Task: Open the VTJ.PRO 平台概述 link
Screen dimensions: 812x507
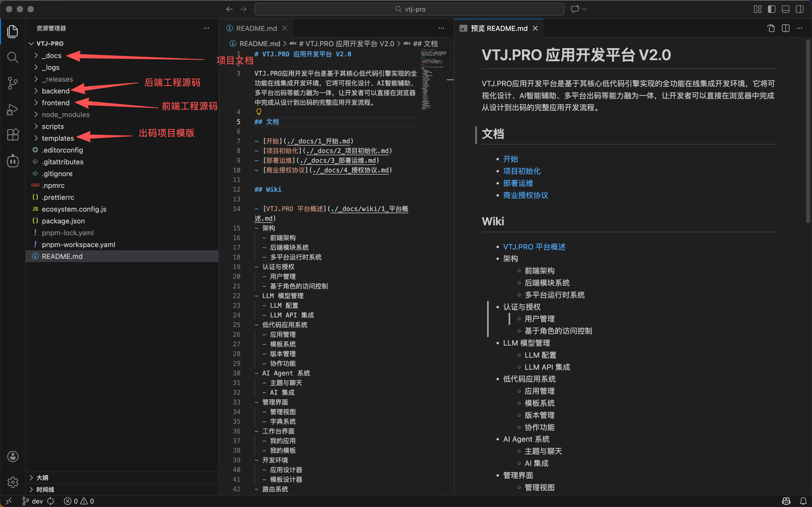Action: (x=534, y=247)
